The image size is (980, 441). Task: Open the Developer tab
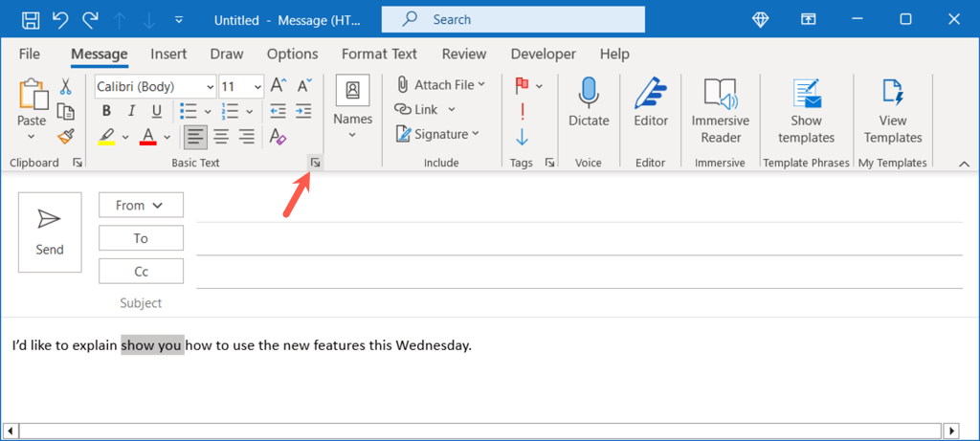544,55
